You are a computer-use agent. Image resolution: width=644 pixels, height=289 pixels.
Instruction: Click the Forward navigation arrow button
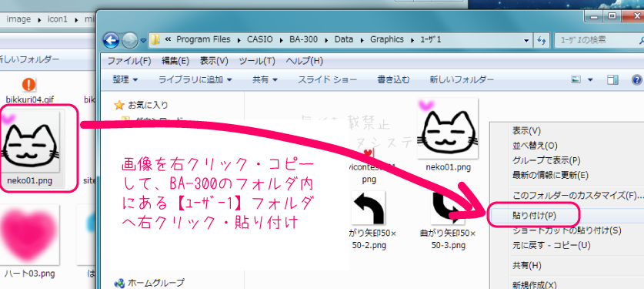click(x=129, y=40)
